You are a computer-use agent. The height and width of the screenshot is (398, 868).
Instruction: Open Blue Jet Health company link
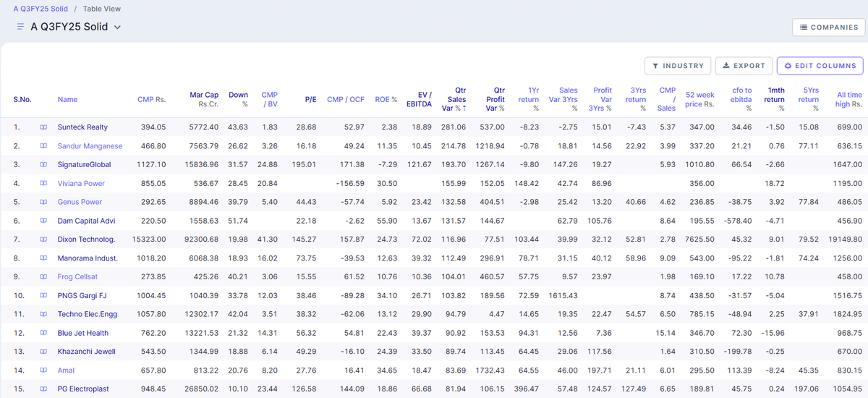pos(83,333)
